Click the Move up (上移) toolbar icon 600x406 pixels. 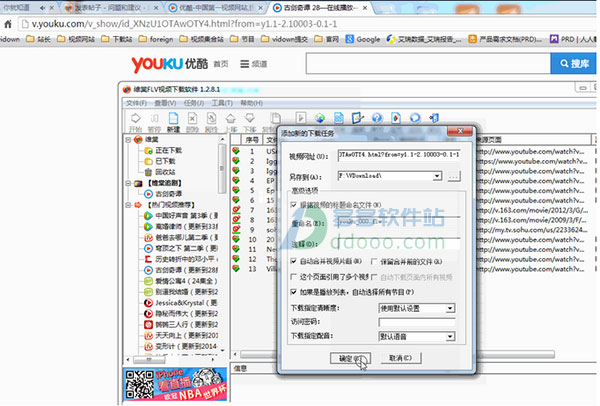click(x=230, y=118)
